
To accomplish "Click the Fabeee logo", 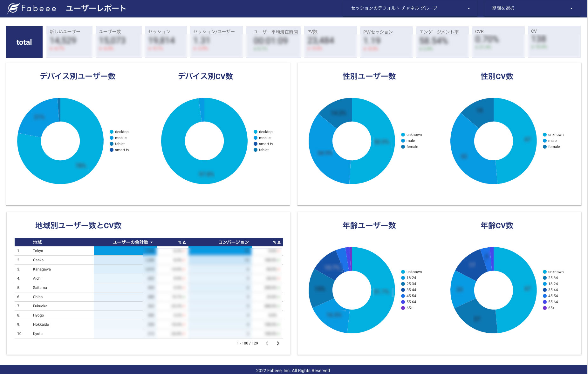I will [x=32, y=8].
